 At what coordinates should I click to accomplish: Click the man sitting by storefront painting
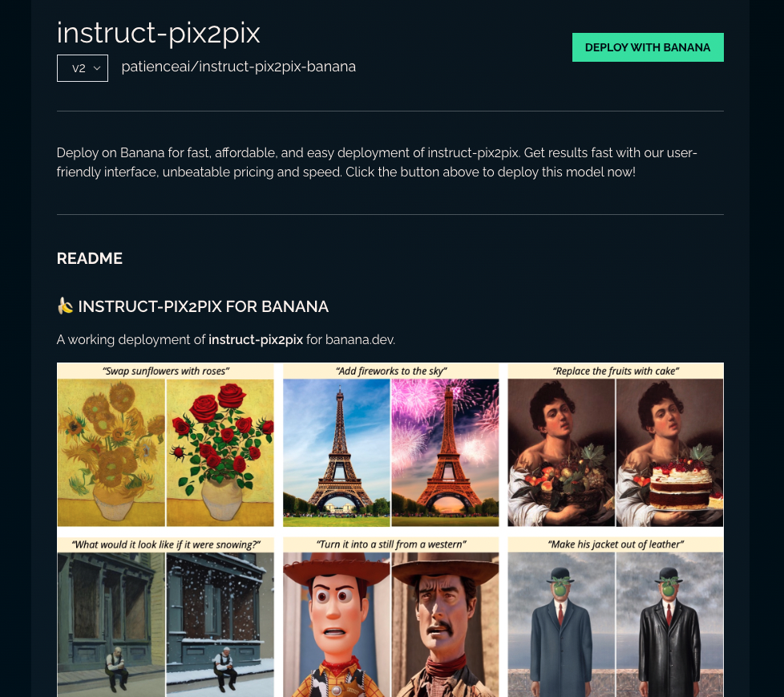[111, 625]
